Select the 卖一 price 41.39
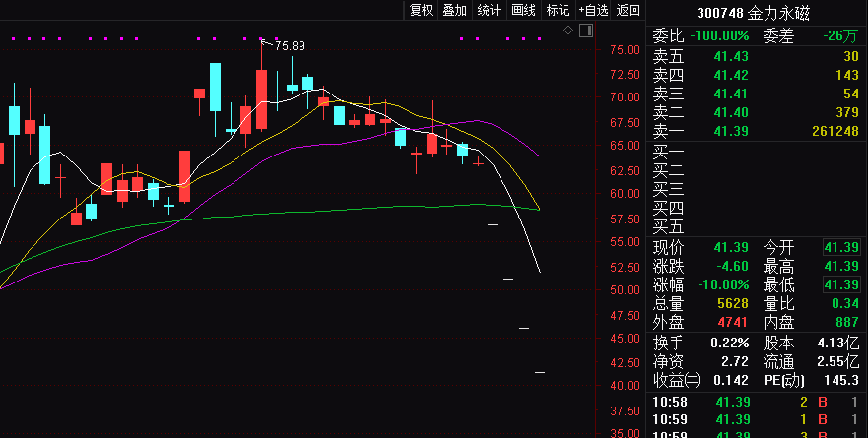Screen dimensions: 868x438 [x=731, y=131]
